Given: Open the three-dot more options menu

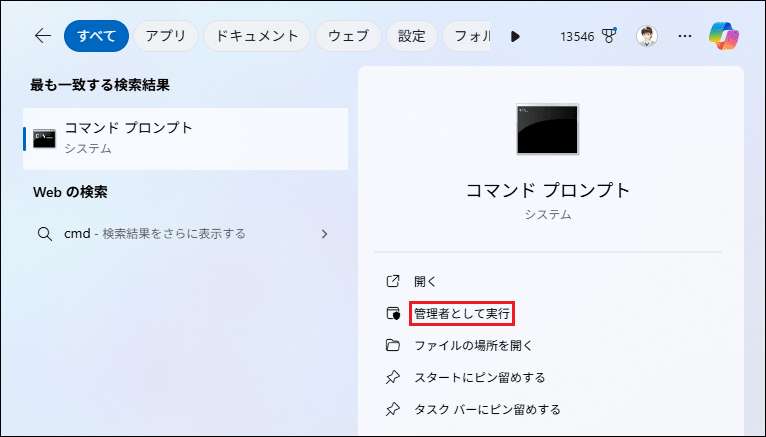Looking at the screenshot, I should (x=685, y=36).
